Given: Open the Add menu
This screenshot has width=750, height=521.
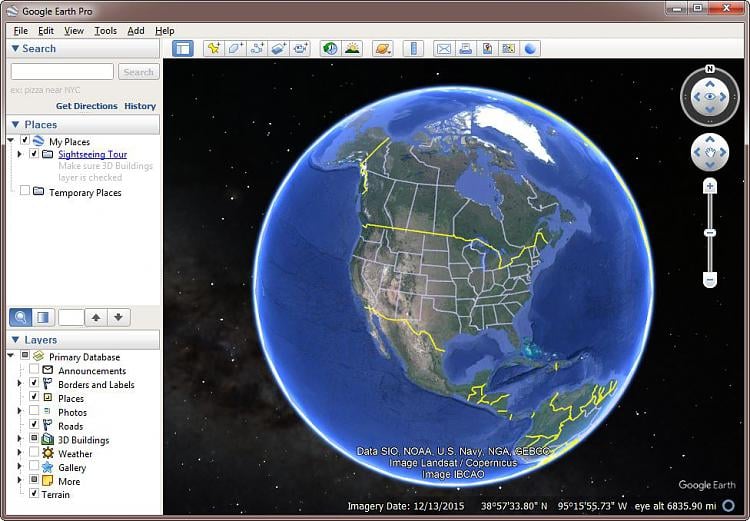Looking at the screenshot, I should point(136,31).
